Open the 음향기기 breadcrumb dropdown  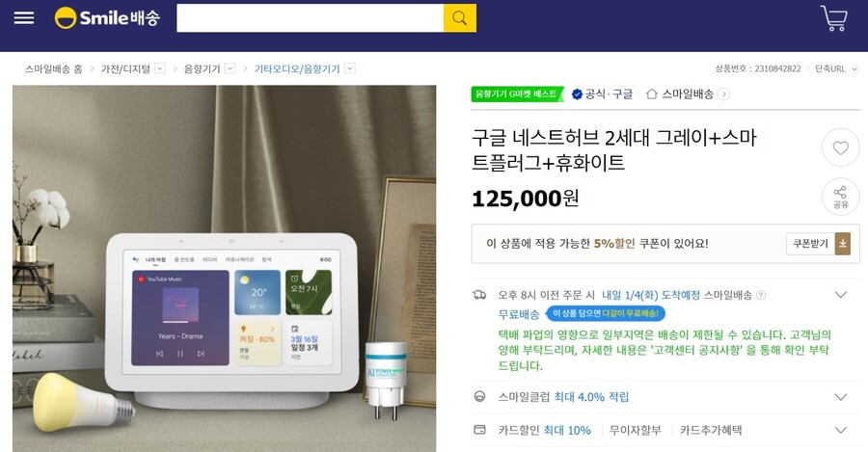tap(231, 68)
